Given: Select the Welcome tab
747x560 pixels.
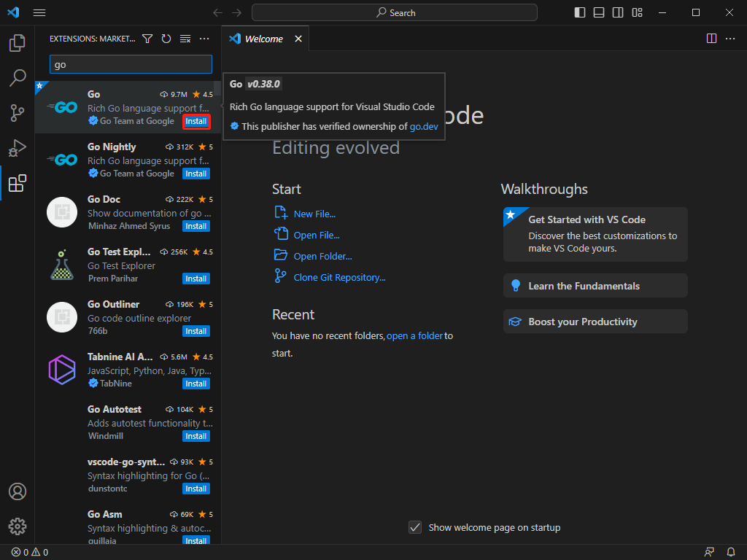Looking at the screenshot, I should (x=266, y=39).
